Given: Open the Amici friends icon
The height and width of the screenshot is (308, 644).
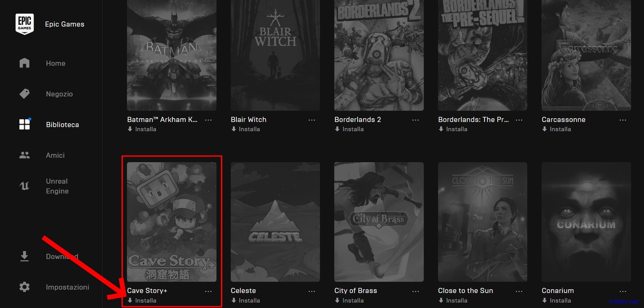Looking at the screenshot, I should point(25,155).
